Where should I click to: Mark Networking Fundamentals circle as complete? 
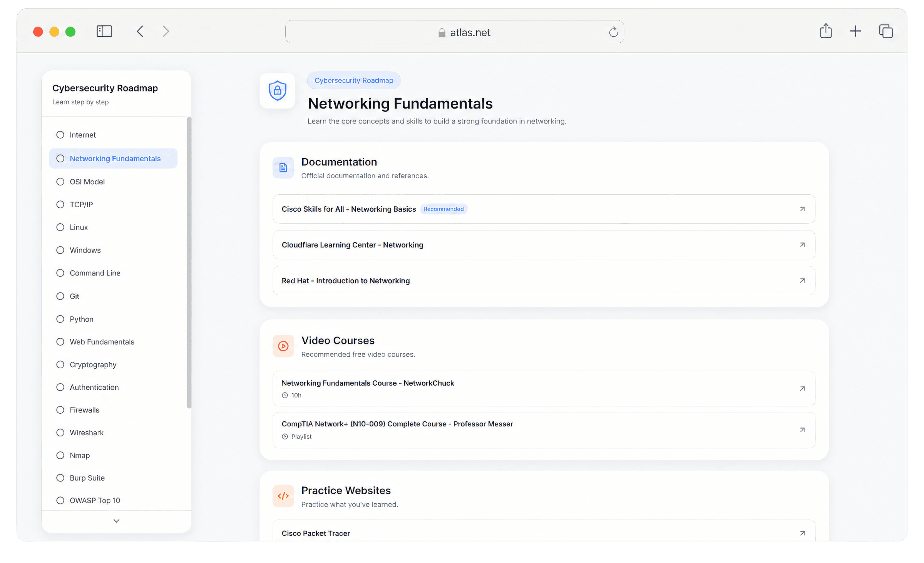(x=60, y=159)
